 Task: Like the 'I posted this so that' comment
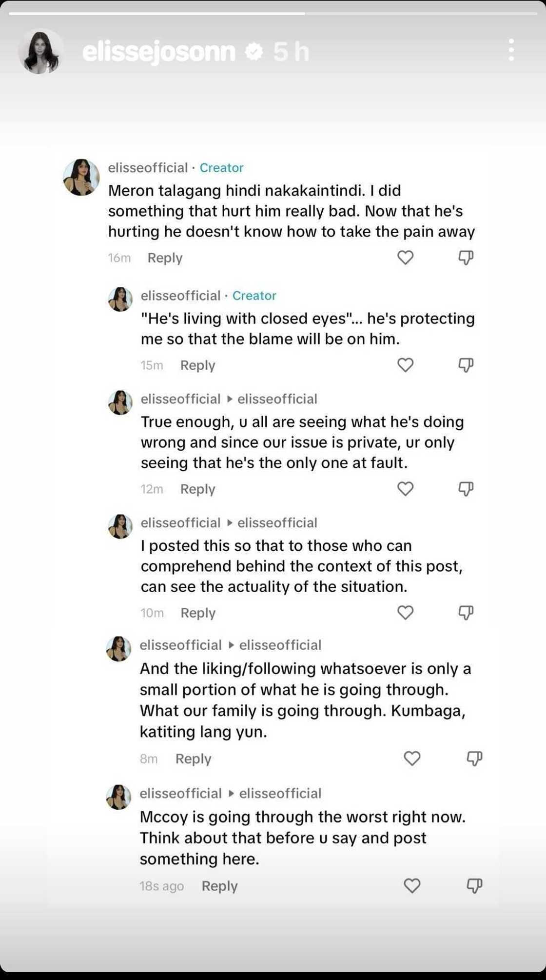[x=405, y=613]
